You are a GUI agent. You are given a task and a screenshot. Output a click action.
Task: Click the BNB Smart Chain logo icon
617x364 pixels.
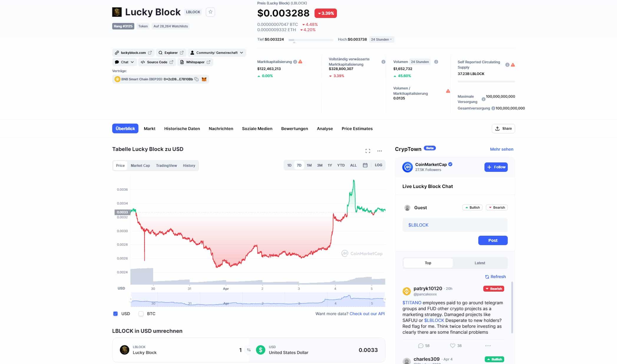tap(117, 79)
